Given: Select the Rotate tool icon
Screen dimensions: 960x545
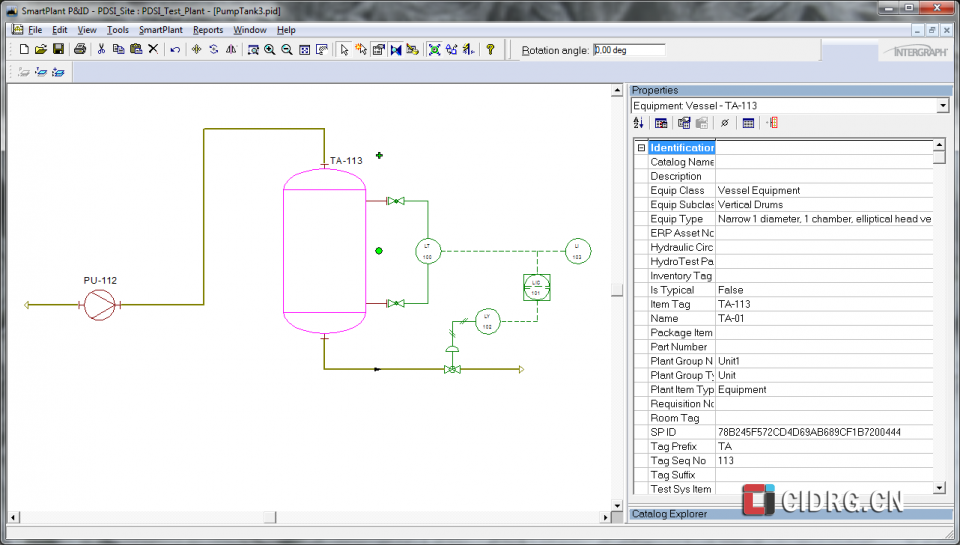Looking at the screenshot, I should pyautogui.click(x=214, y=50).
